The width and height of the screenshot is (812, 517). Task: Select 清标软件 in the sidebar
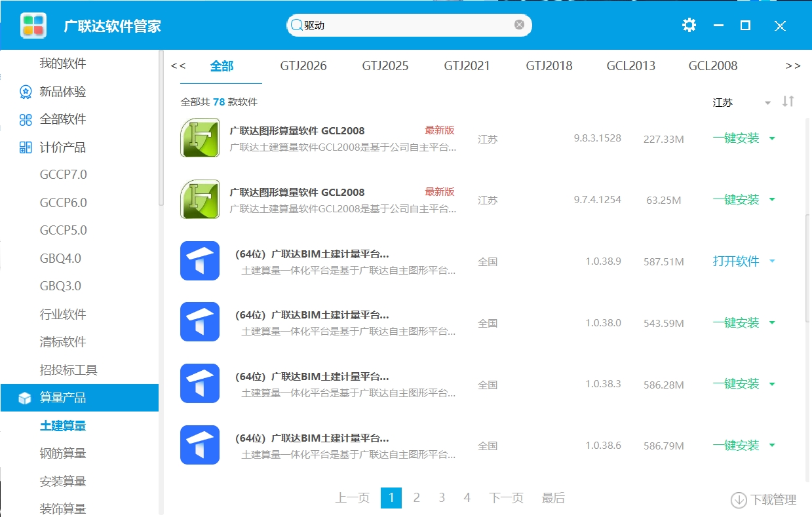(x=63, y=342)
